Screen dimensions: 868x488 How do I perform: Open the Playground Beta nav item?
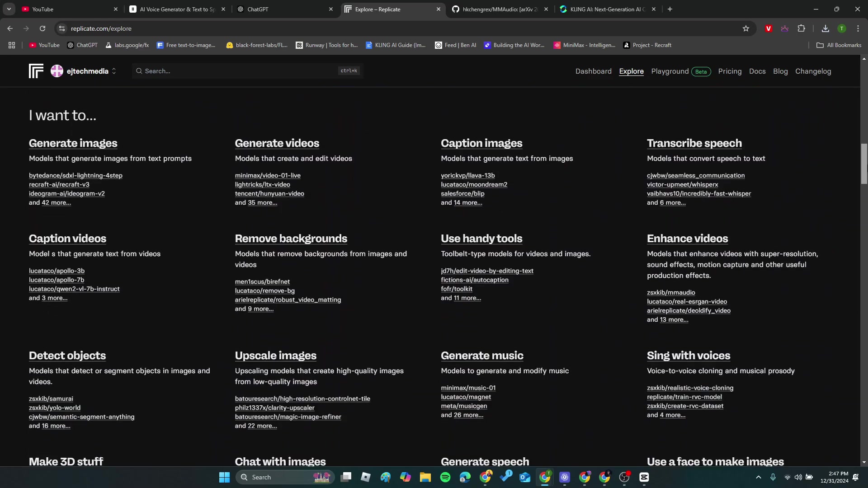(681, 71)
